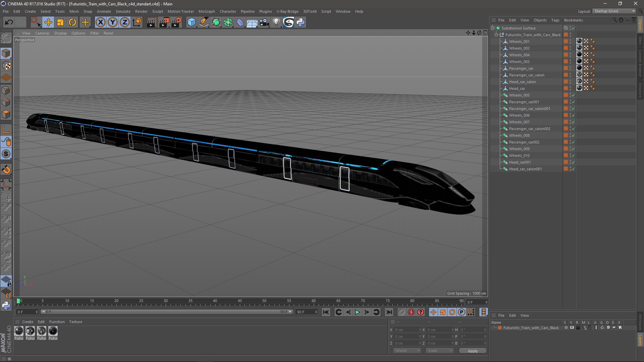The width and height of the screenshot is (644, 362).
Task: Add a Camera object
Action: point(264,22)
